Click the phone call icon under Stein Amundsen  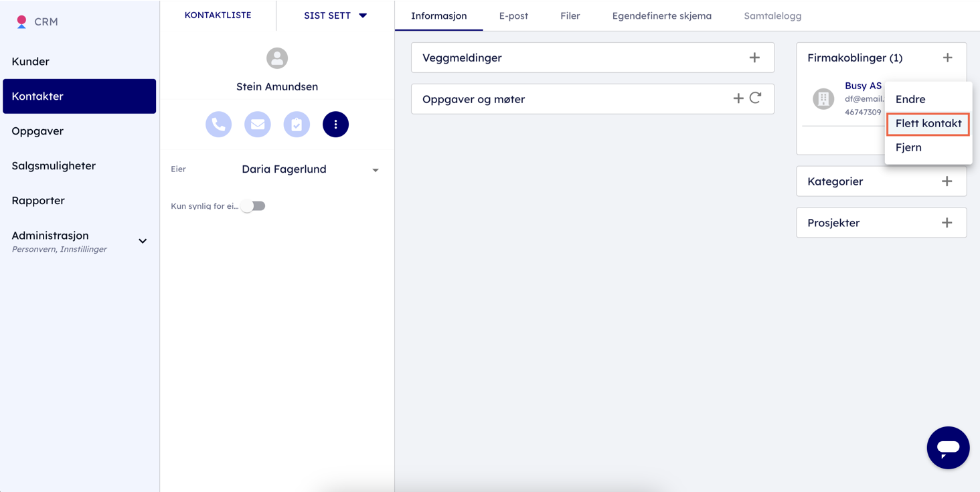tap(218, 125)
